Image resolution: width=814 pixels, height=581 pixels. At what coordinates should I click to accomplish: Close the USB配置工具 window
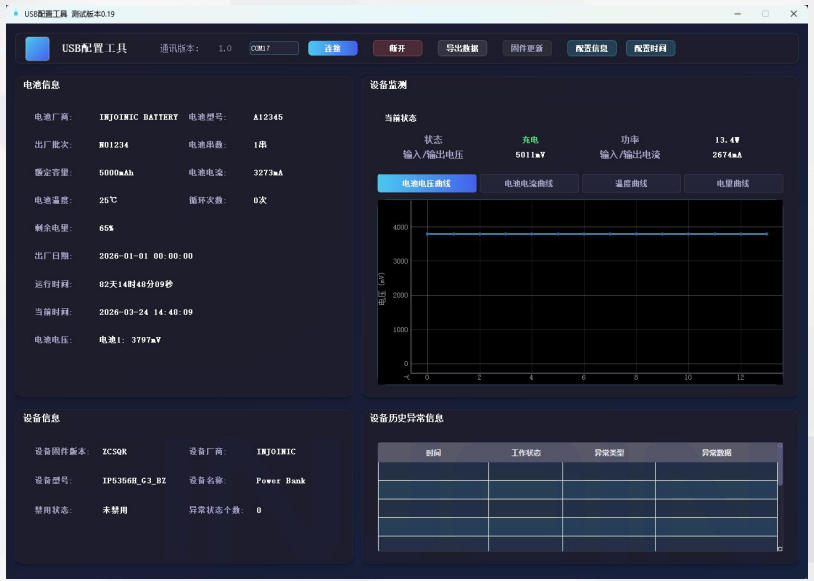[794, 14]
